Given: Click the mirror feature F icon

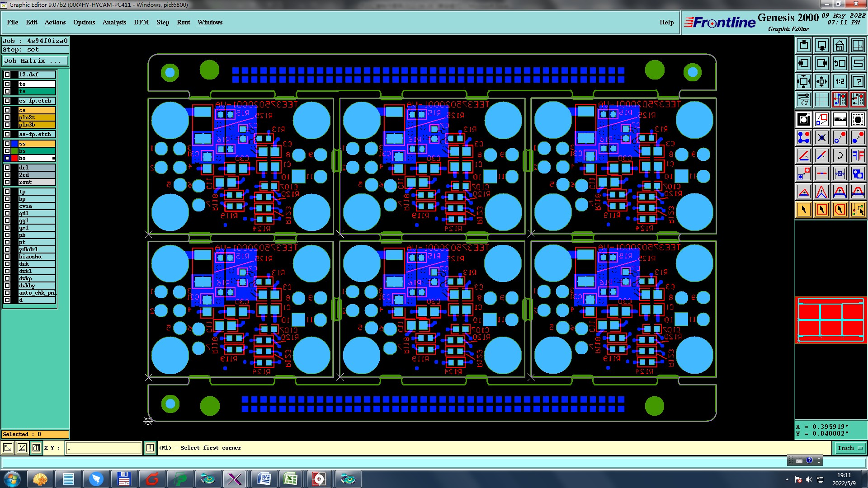Looking at the screenshot, I should tap(858, 155).
